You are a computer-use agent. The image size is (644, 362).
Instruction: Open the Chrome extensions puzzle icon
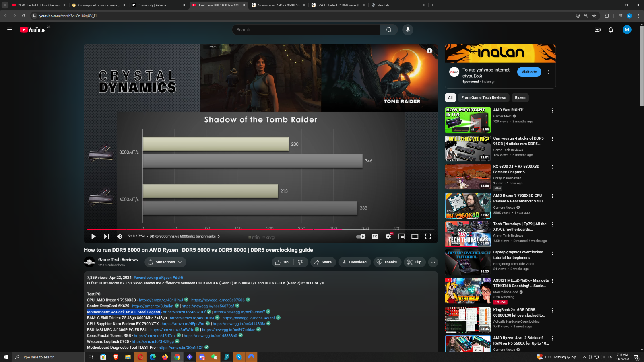point(607,16)
